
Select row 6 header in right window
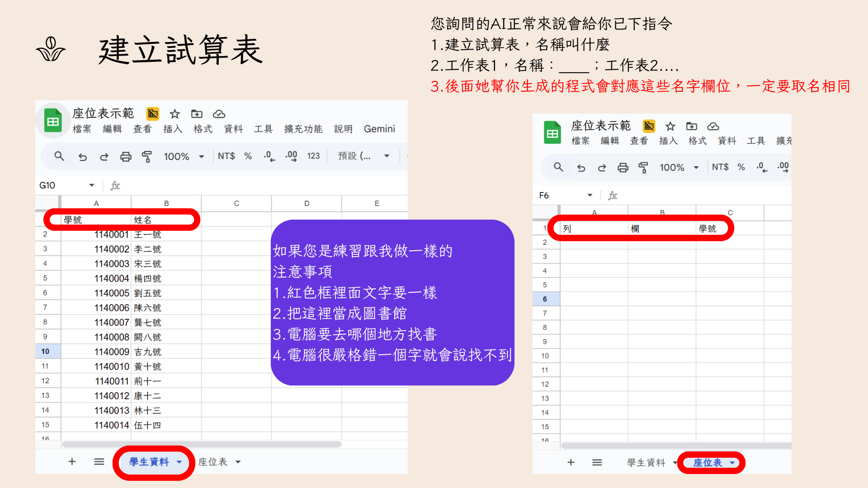click(x=546, y=299)
